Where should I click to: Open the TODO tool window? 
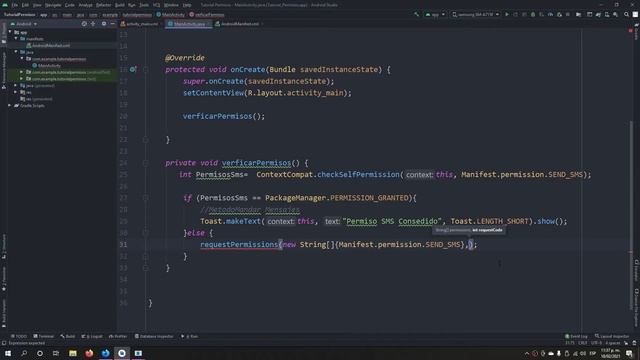pyautogui.click(x=18, y=336)
